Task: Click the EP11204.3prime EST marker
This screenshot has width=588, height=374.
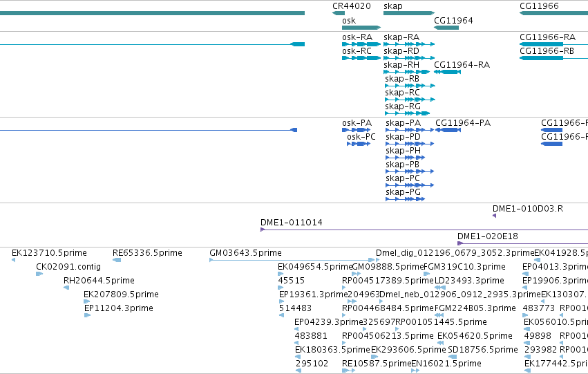Action: [87, 315]
